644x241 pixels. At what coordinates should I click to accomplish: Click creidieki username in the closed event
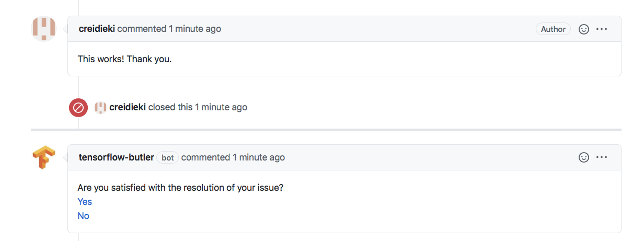pos(128,107)
